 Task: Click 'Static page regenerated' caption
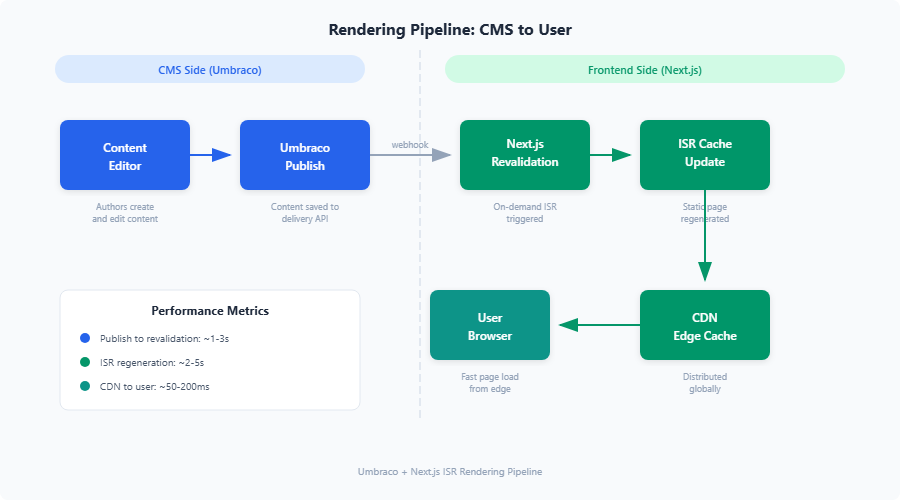(705, 212)
